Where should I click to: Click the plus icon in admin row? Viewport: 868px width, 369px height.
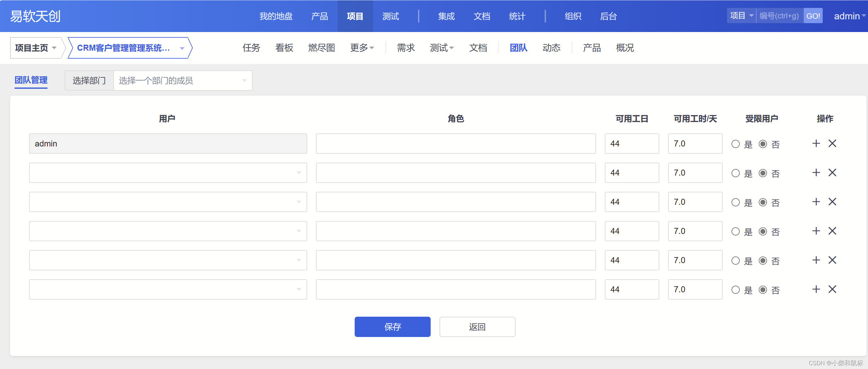816,143
